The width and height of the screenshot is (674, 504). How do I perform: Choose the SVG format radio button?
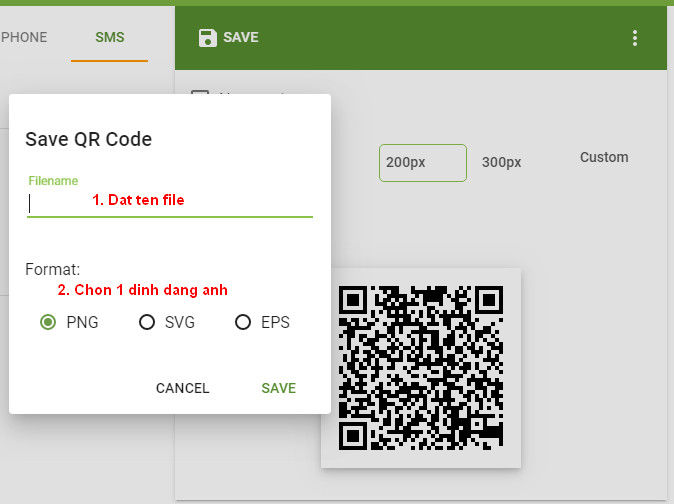point(147,322)
